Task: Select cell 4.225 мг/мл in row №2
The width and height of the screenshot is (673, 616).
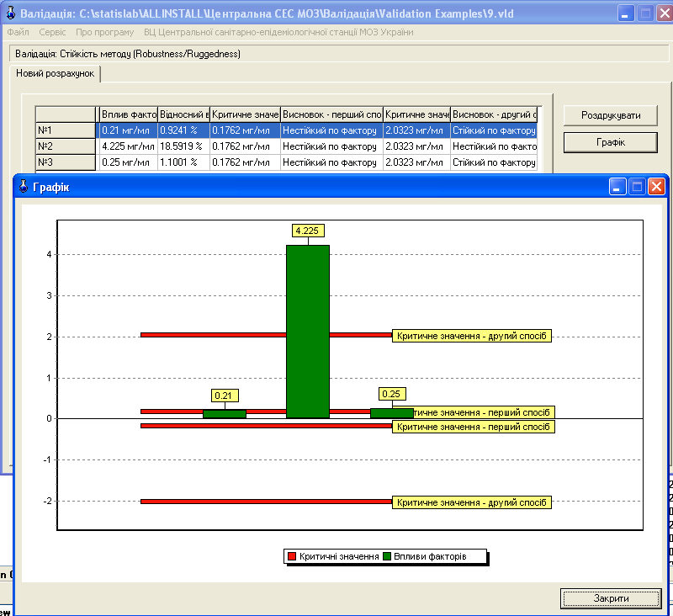Action: [129, 146]
